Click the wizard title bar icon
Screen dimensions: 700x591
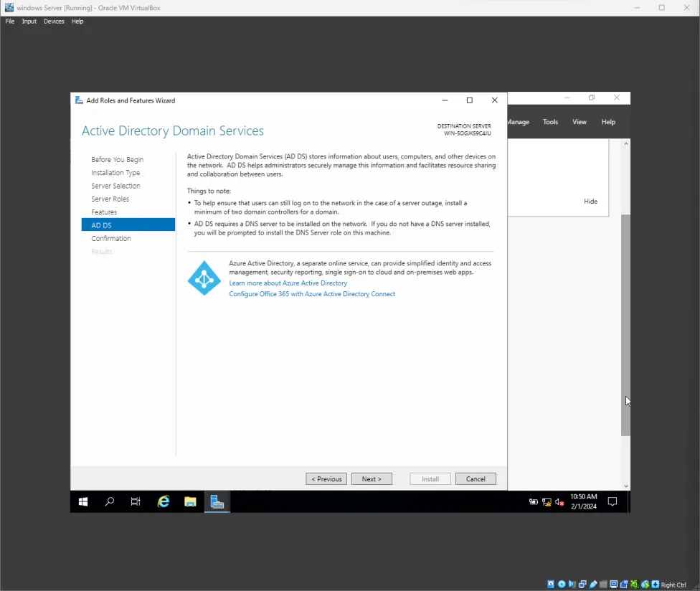(79, 100)
